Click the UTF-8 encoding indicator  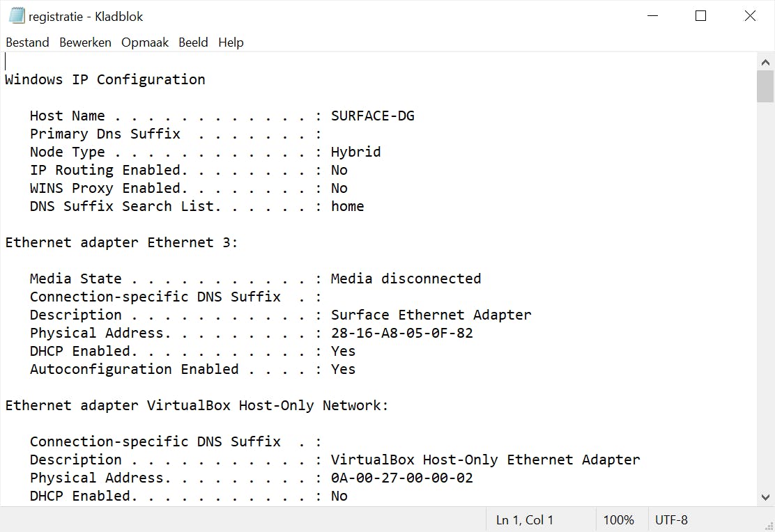click(671, 519)
